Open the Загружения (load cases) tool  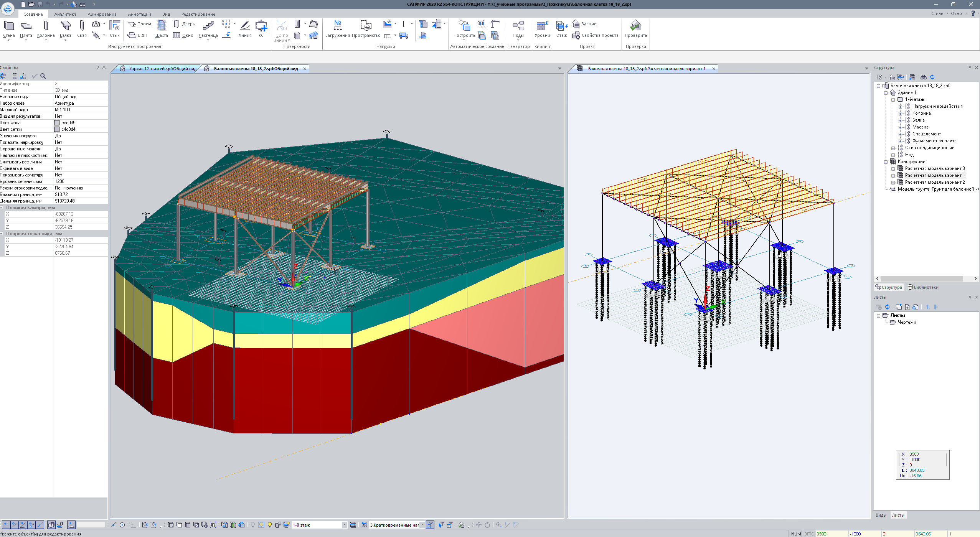pyautogui.click(x=338, y=30)
